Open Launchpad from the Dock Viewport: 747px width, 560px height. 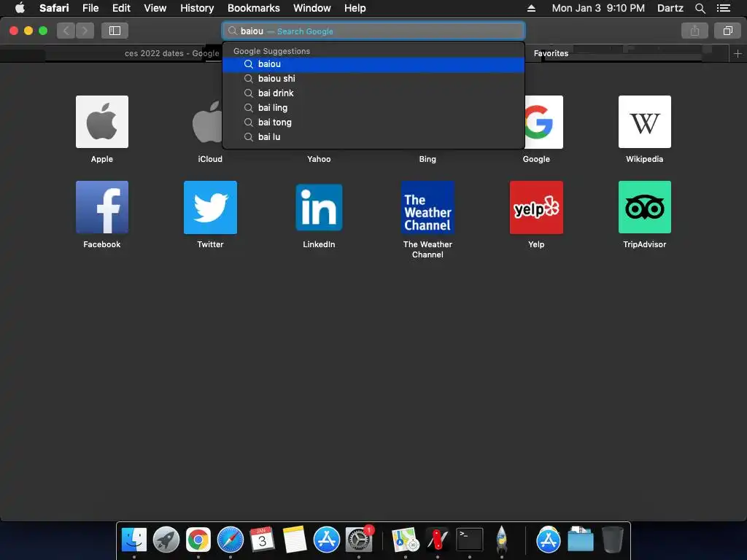click(166, 540)
